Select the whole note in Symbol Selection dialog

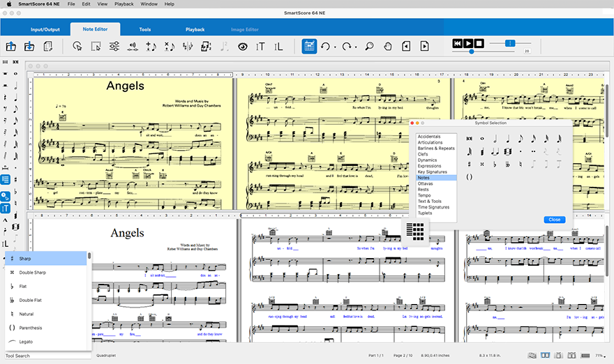pos(482,138)
